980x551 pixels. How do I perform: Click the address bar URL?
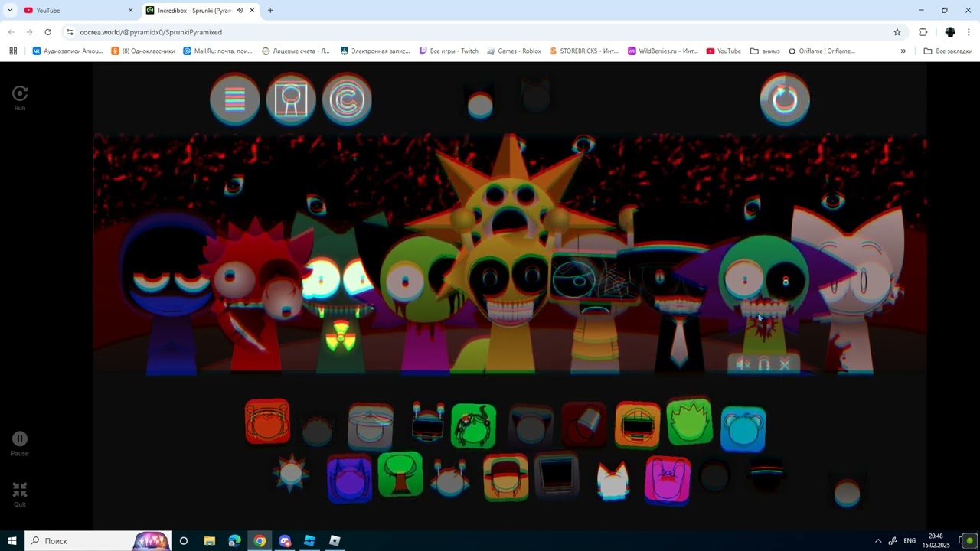(x=151, y=32)
